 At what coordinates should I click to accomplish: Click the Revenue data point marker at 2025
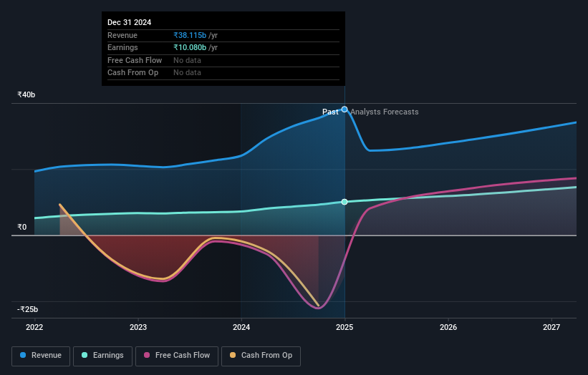344,109
